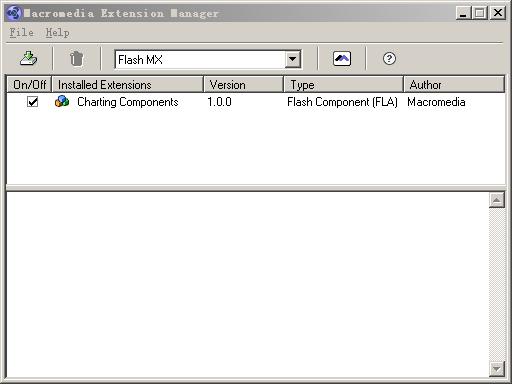Click the version value 1.0.0
Viewport: 512px width, 384px height.
coord(219,102)
